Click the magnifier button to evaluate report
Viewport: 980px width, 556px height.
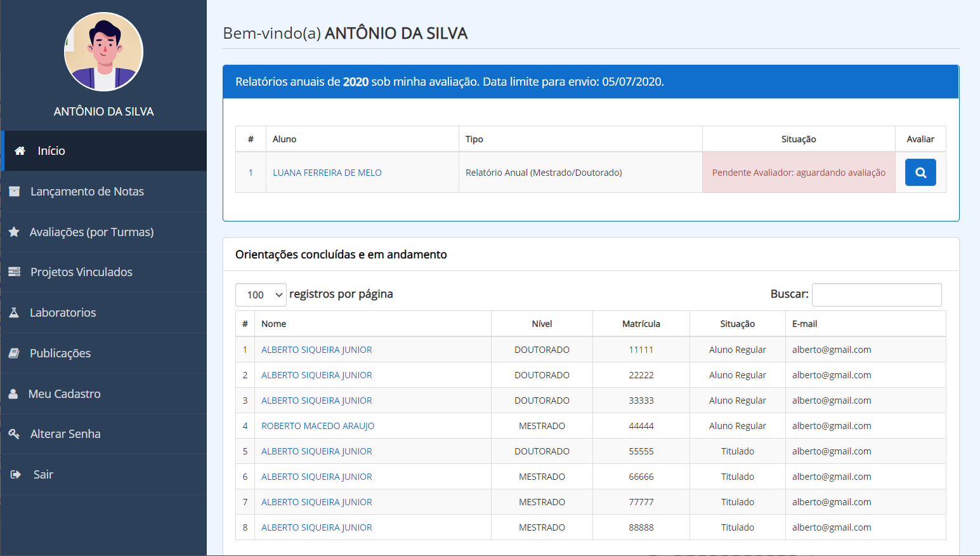pyautogui.click(x=920, y=172)
